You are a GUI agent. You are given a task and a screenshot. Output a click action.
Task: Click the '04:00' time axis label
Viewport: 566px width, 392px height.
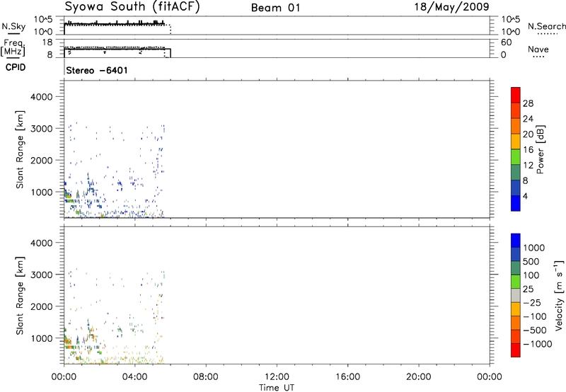click(134, 377)
